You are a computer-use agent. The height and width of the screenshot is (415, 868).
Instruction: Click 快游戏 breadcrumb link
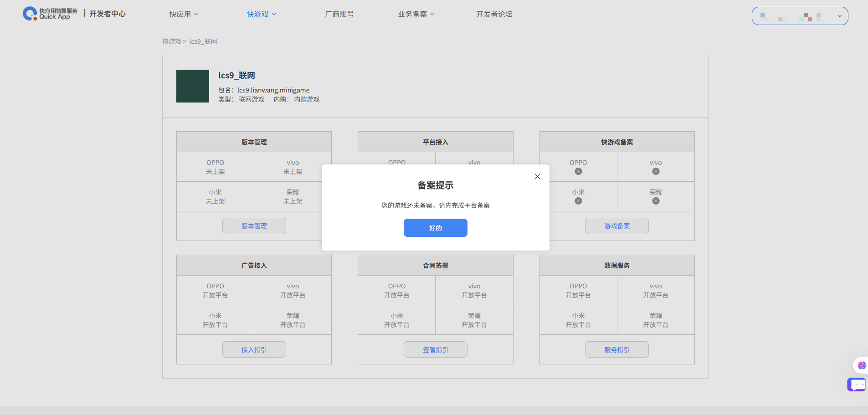tap(172, 41)
